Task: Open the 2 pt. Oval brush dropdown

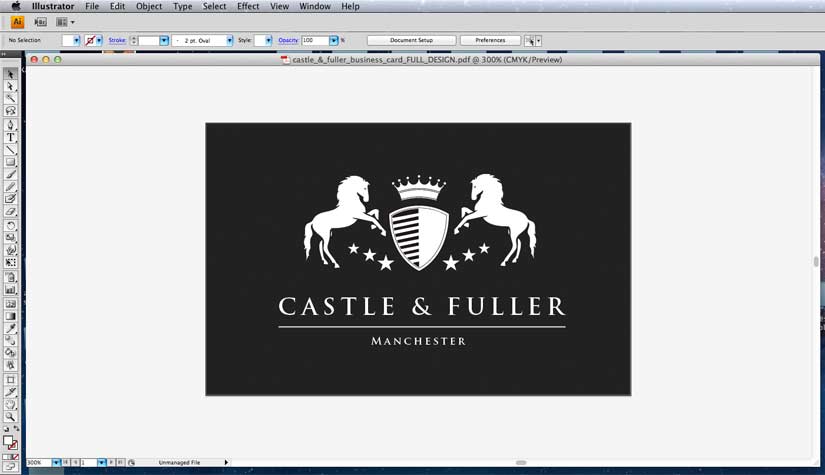Action: tap(229, 41)
